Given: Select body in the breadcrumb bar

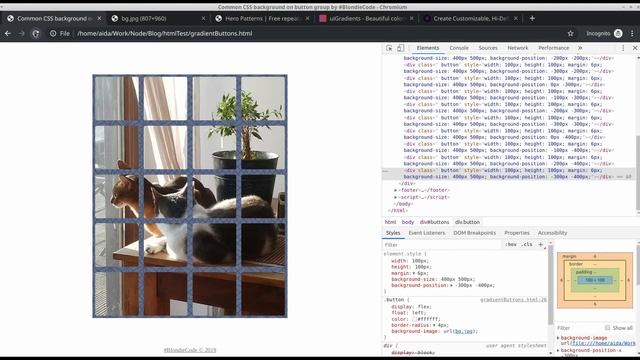Looking at the screenshot, I should pos(408,222).
